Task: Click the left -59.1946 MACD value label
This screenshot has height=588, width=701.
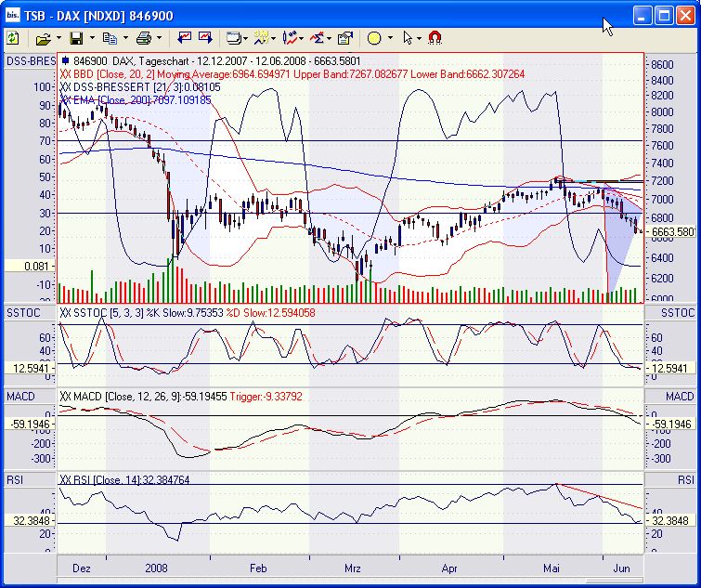Action: tap(31, 424)
